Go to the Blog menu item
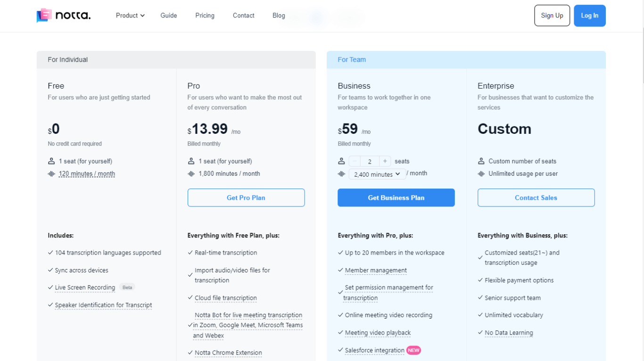The height and width of the screenshot is (361, 644). tap(279, 16)
